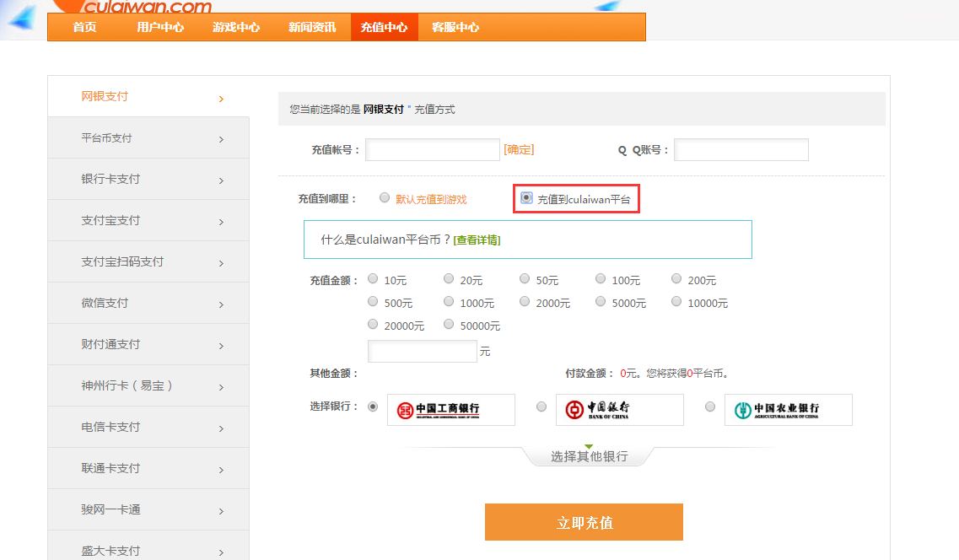Click the 选择银行： label
This screenshot has height=560, width=959.
[334, 407]
